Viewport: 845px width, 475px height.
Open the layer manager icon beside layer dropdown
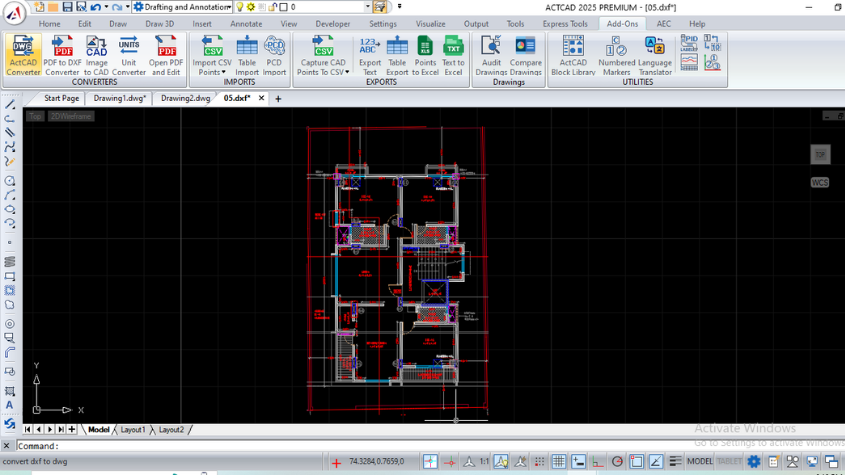380,7
